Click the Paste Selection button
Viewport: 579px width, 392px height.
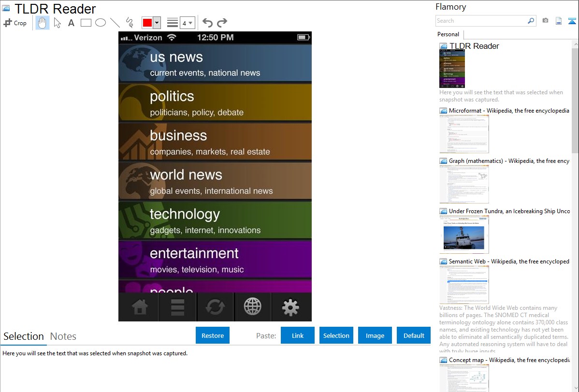[336, 335]
